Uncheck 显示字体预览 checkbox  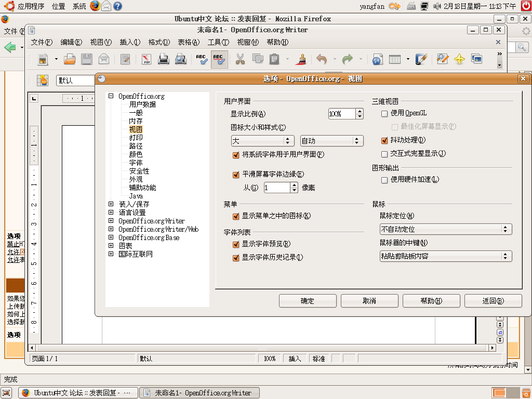click(x=236, y=244)
